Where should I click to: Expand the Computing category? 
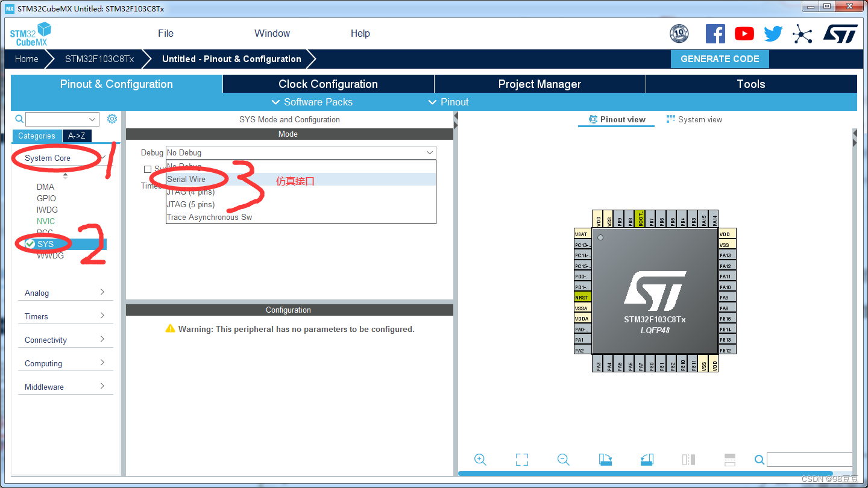pyautogui.click(x=66, y=363)
